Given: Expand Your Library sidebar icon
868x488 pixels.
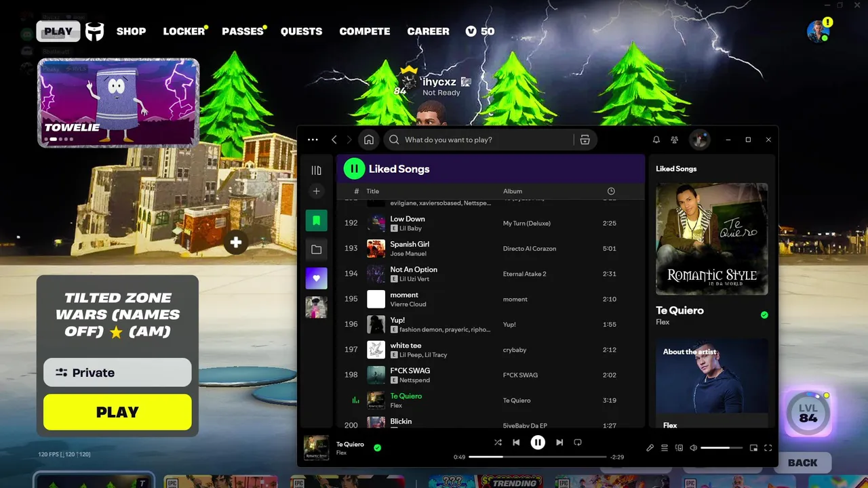Looking at the screenshot, I should (x=316, y=170).
